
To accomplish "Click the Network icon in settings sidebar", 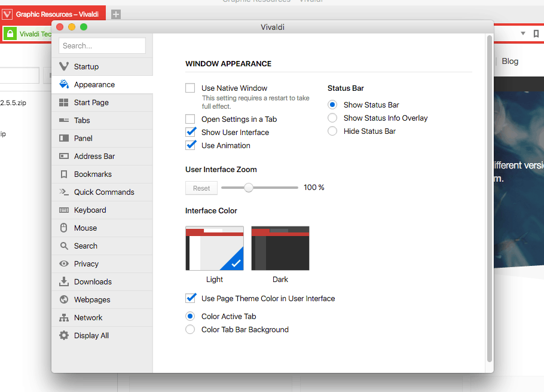I will (x=64, y=317).
